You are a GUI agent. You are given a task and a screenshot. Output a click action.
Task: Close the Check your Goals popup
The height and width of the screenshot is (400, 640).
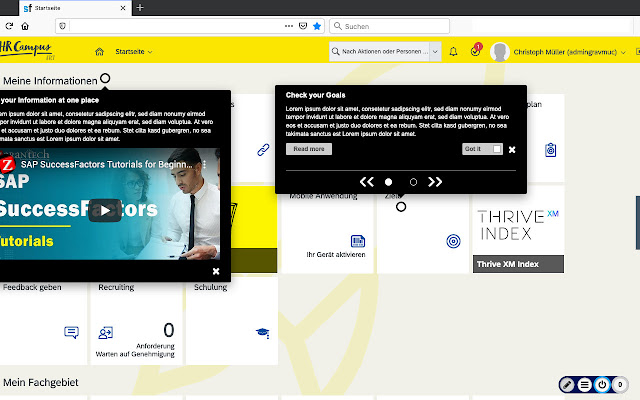click(512, 150)
